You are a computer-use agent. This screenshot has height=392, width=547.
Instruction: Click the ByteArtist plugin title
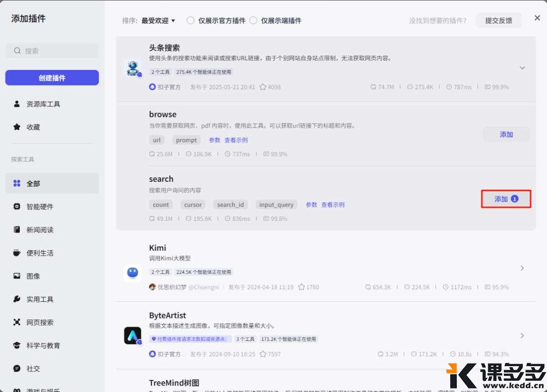(168, 316)
